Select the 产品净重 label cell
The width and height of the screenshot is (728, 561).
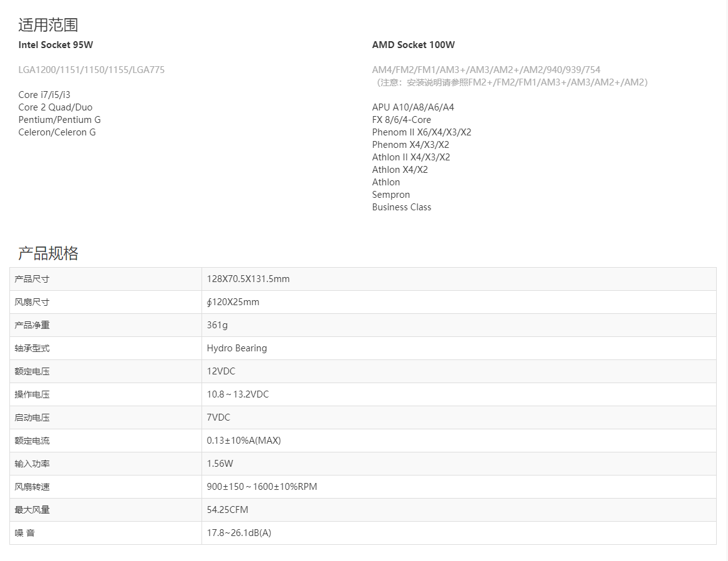[x=106, y=325]
